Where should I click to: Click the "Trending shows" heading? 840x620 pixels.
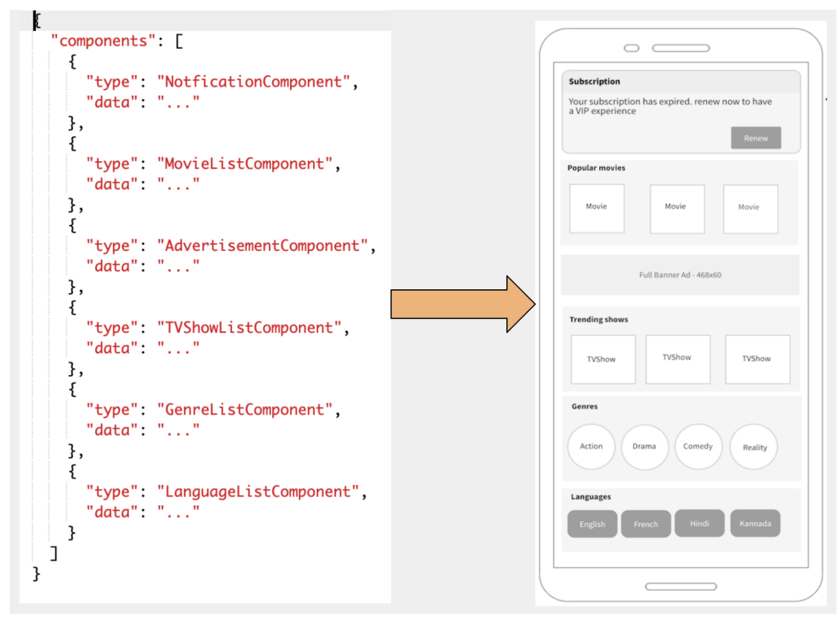point(599,319)
